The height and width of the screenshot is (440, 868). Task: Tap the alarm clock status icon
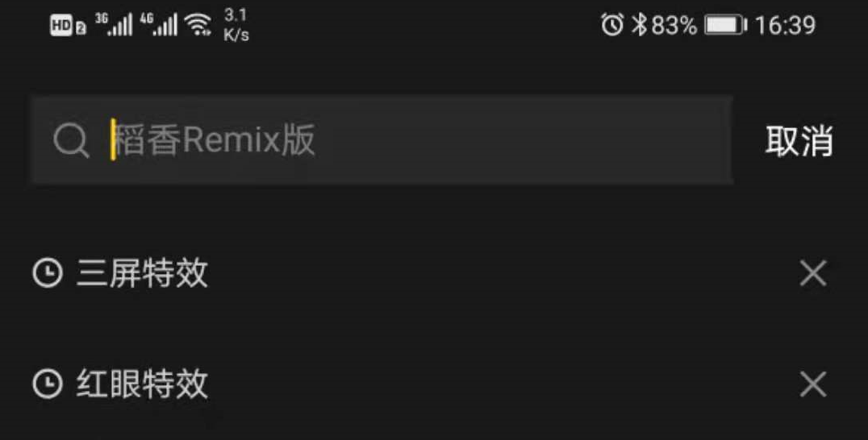[x=612, y=25]
